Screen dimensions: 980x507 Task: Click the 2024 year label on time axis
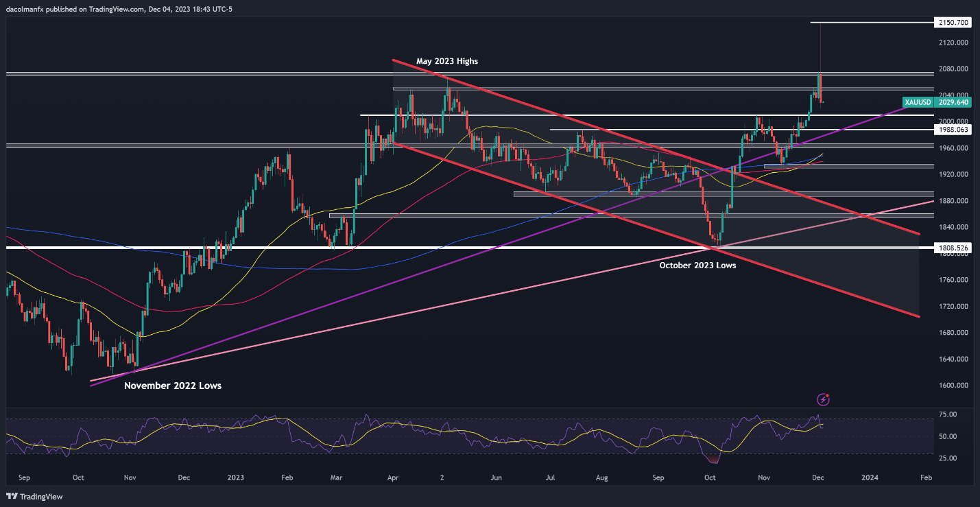870,477
